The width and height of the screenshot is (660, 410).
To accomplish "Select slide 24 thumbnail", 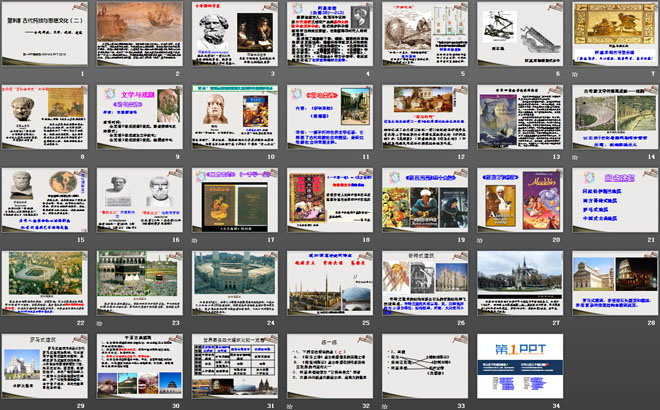I will point(235,283).
